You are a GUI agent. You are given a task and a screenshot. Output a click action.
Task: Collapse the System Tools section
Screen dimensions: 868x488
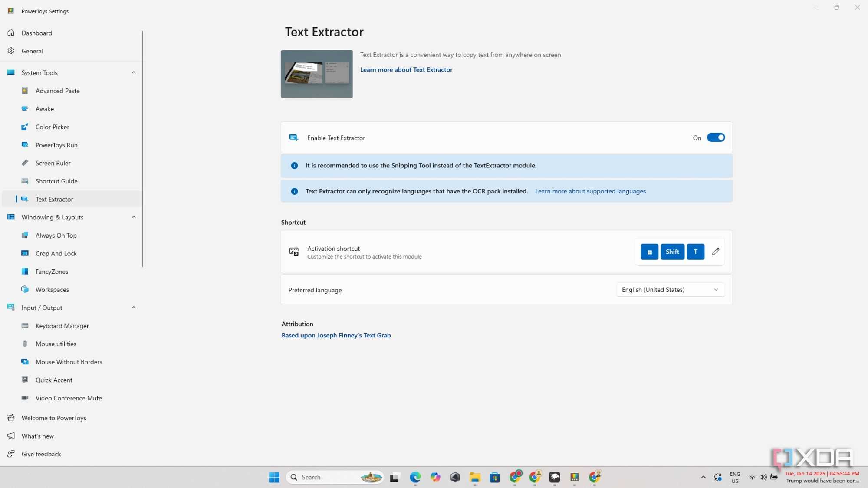(x=134, y=72)
